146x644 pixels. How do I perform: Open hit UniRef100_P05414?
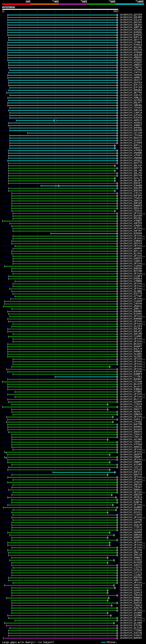131,45
